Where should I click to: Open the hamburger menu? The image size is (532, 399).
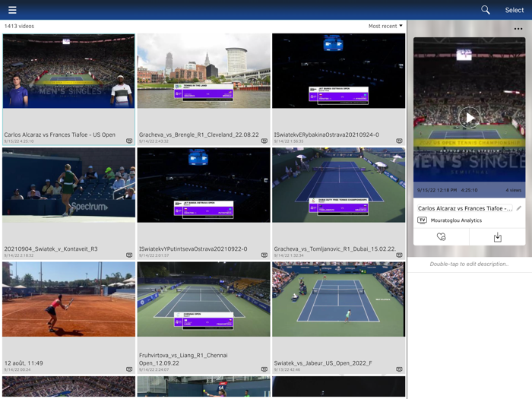pyautogui.click(x=12, y=10)
